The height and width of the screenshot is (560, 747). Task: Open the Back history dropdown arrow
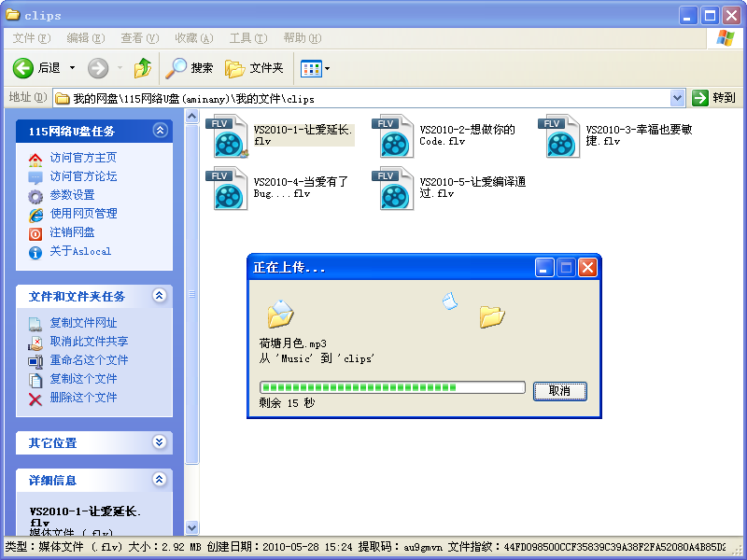point(73,68)
